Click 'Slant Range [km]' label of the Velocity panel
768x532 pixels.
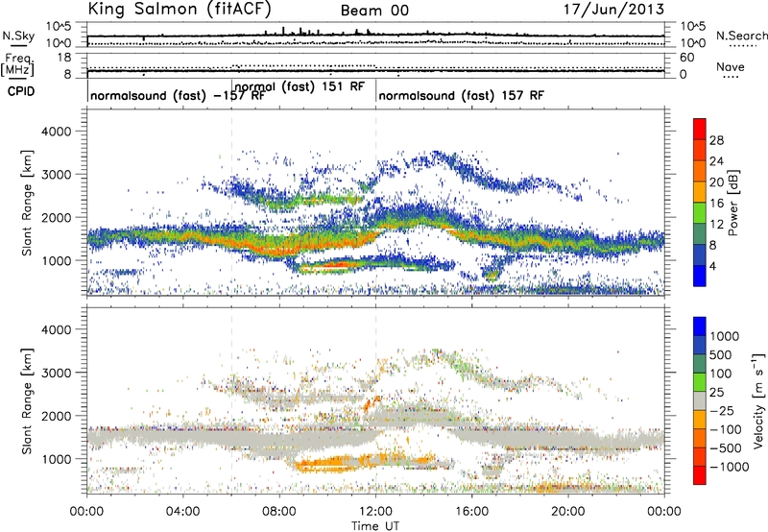(x=27, y=401)
